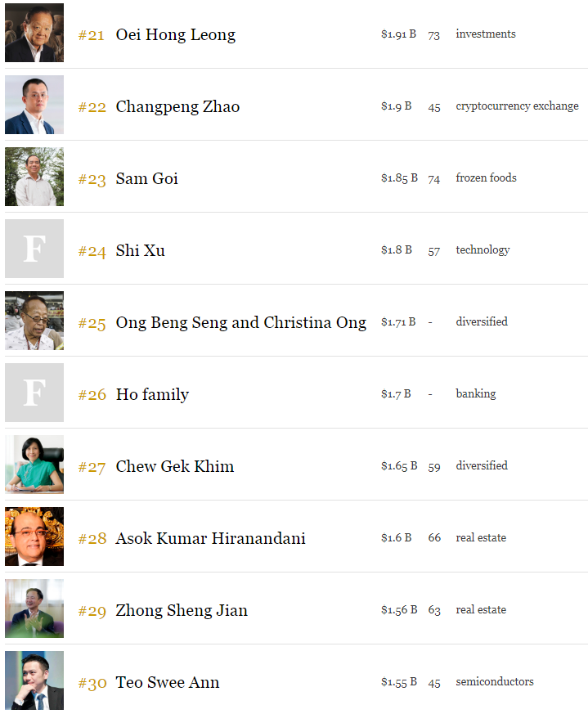Open Oei Hong Leong's profile photo
588x714 pixels.
[x=34, y=33]
